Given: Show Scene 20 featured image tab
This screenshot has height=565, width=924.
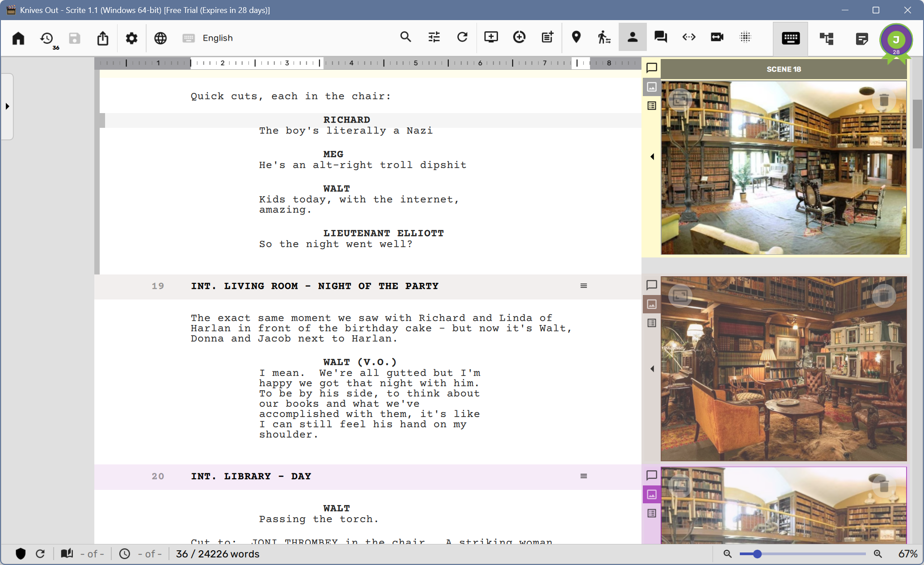Looking at the screenshot, I should 652,494.
